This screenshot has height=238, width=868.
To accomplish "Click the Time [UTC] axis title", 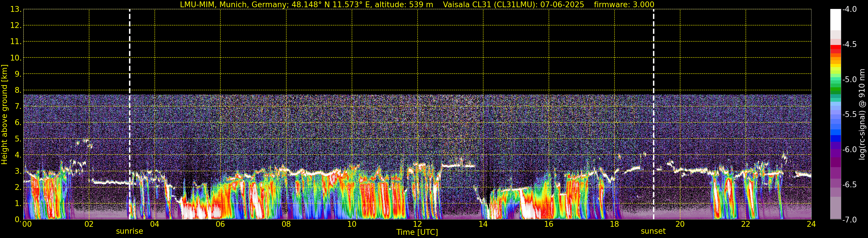I will pyautogui.click(x=417, y=232).
